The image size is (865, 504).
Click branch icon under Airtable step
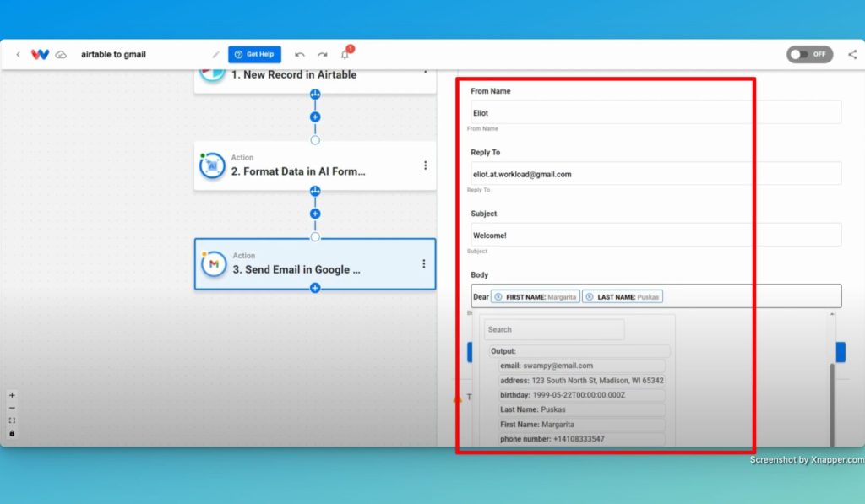pyautogui.click(x=315, y=95)
